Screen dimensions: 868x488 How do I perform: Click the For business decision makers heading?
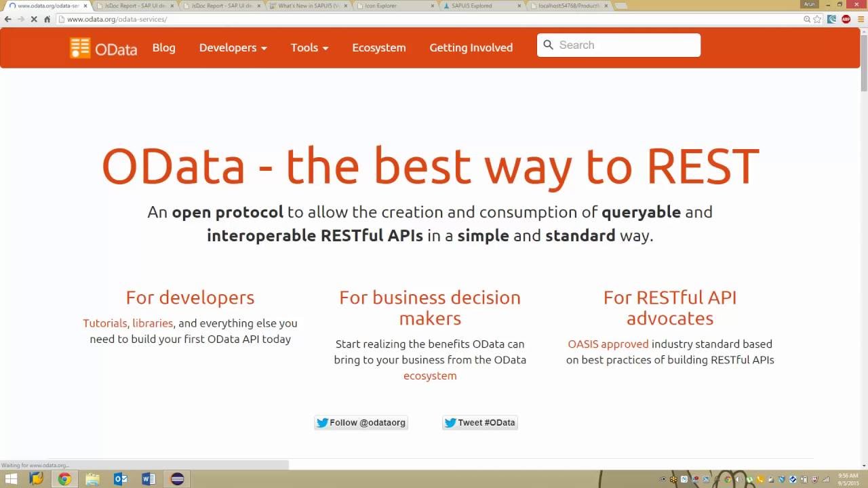point(430,308)
